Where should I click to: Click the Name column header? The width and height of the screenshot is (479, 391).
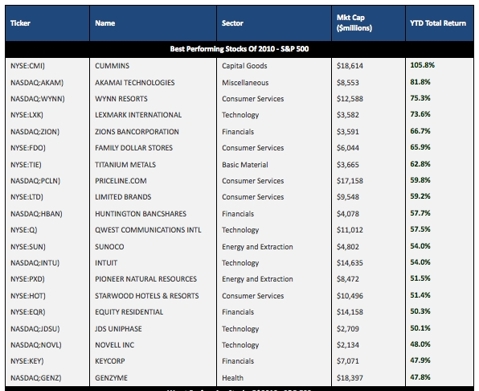coord(105,23)
